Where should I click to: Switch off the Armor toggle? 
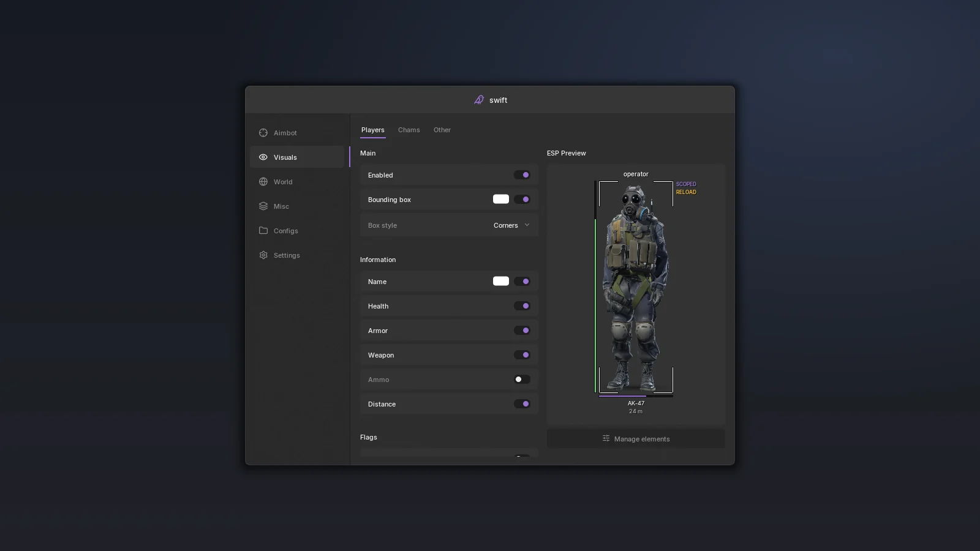click(x=522, y=331)
